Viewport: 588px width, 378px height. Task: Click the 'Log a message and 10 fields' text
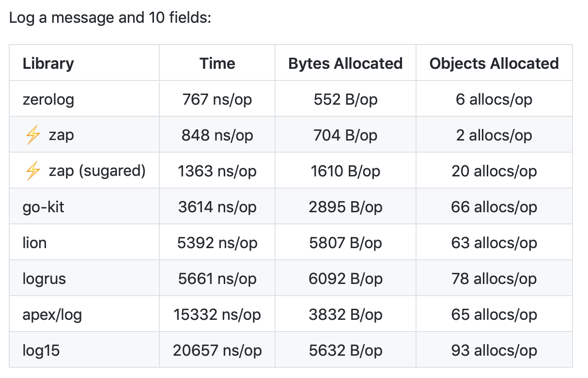pyautogui.click(x=110, y=18)
